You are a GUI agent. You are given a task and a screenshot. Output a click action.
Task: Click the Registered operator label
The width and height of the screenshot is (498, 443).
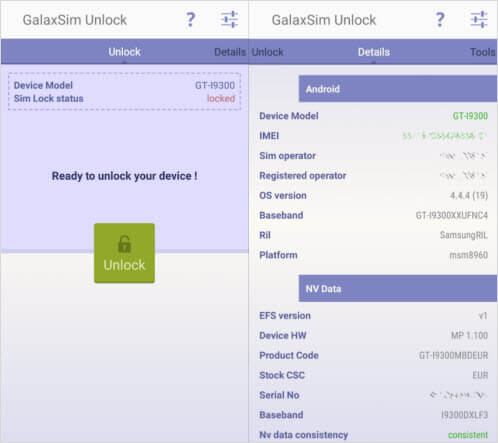pos(303,175)
